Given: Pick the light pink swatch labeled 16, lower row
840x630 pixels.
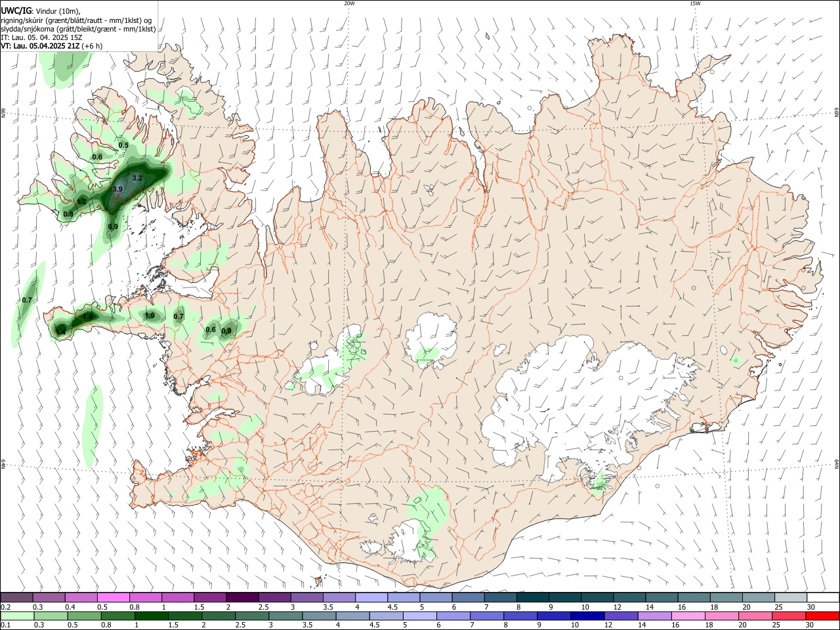Looking at the screenshot, I should pos(688,616).
